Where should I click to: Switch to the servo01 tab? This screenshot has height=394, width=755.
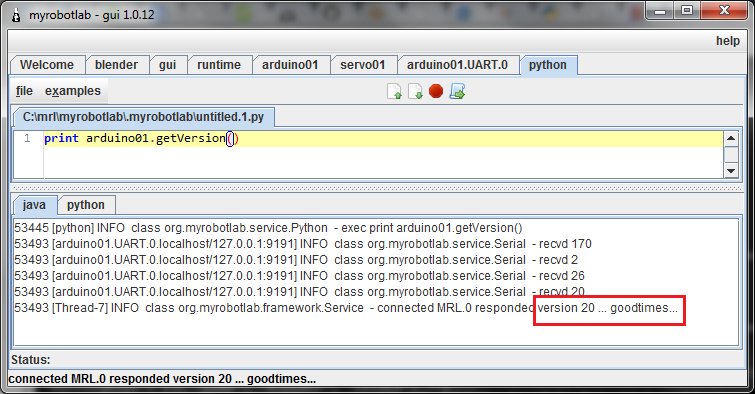point(363,65)
